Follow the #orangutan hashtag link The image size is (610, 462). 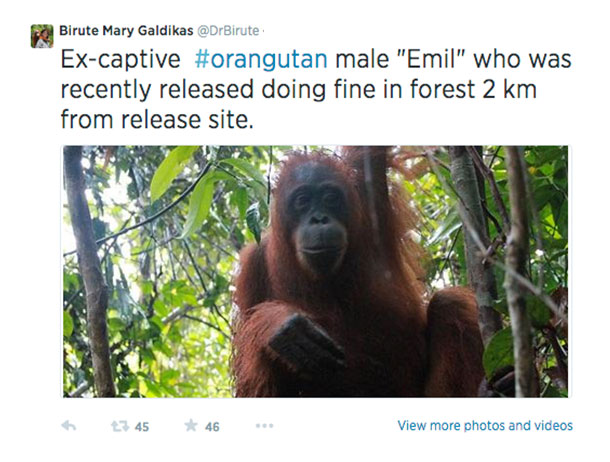pos(261,60)
